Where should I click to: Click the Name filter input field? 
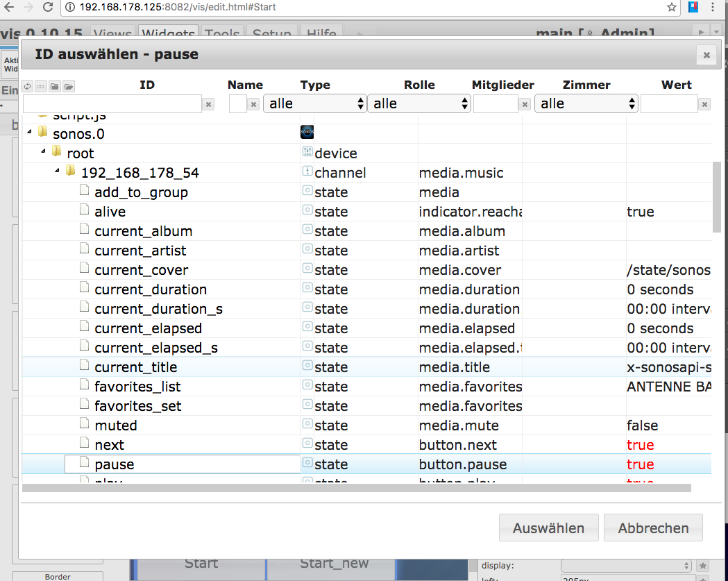238,104
